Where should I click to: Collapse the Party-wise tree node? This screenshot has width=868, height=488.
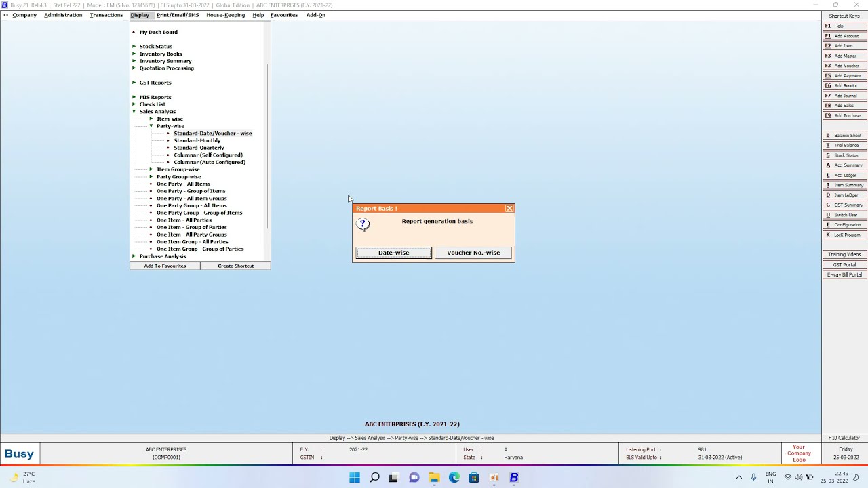coord(151,126)
